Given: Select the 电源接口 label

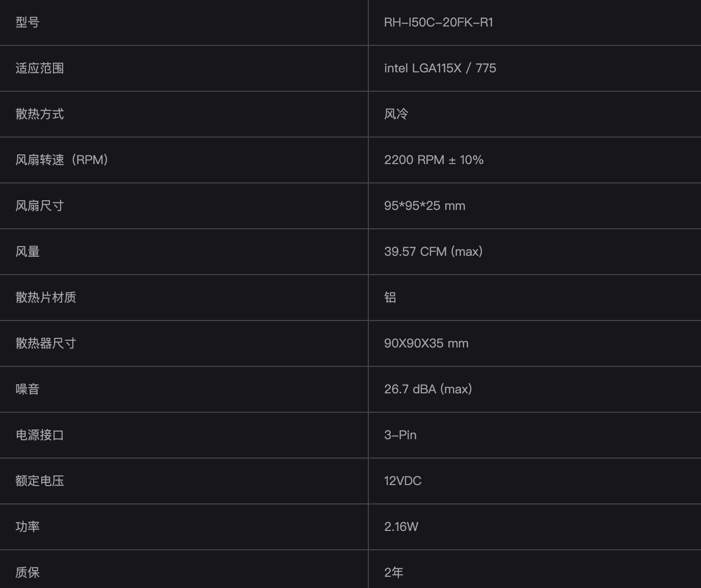Looking at the screenshot, I should [40, 435].
